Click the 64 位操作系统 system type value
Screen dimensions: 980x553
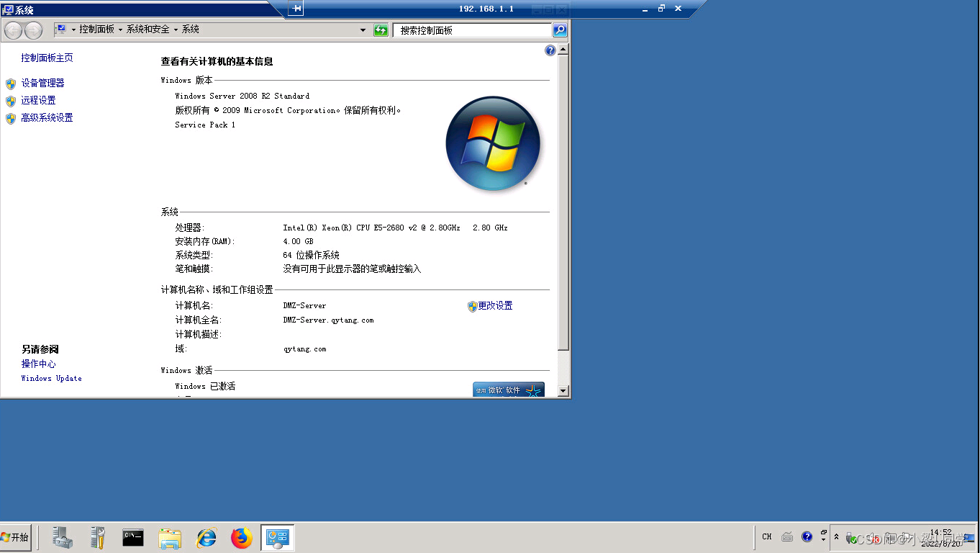coord(311,255)
